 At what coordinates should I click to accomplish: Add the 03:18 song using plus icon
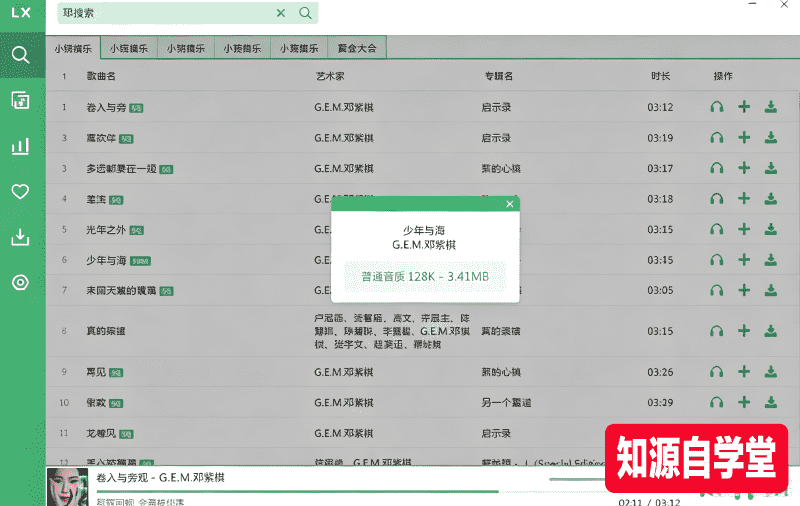(x=744, y=198)
